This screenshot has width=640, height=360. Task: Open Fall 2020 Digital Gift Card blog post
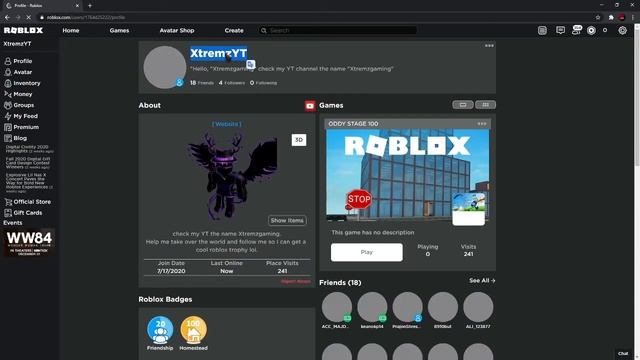coord(28,163)
